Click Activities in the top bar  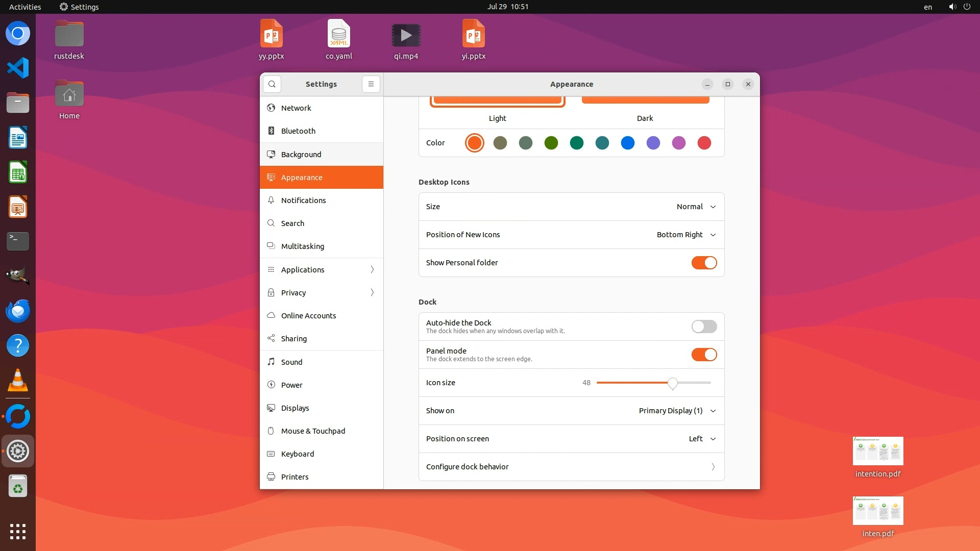click(x=25, y=7)
